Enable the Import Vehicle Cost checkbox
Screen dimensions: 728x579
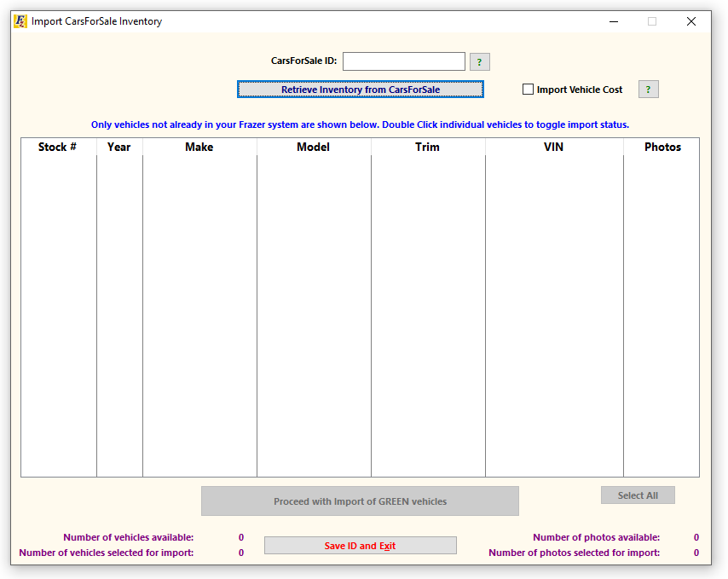tap(528, 90)
